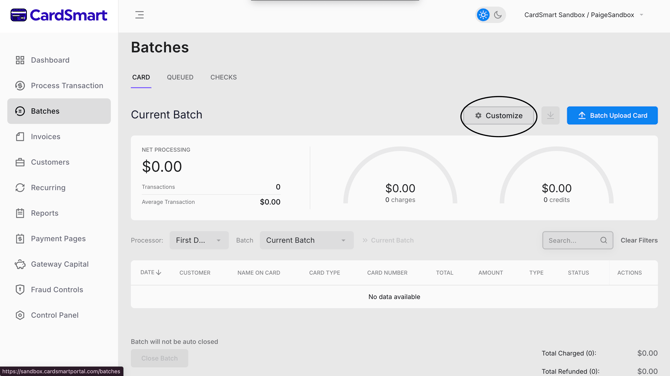The height and width of the screenshot is (376, 670).
Task: Switch to the QUEUED tab
Action: pos(180,77)
